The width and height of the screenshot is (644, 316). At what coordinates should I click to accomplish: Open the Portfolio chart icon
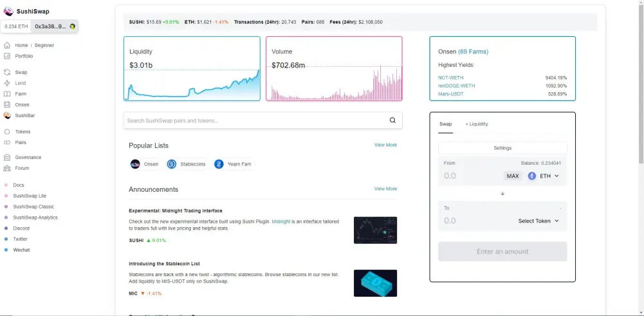[7, 56]
